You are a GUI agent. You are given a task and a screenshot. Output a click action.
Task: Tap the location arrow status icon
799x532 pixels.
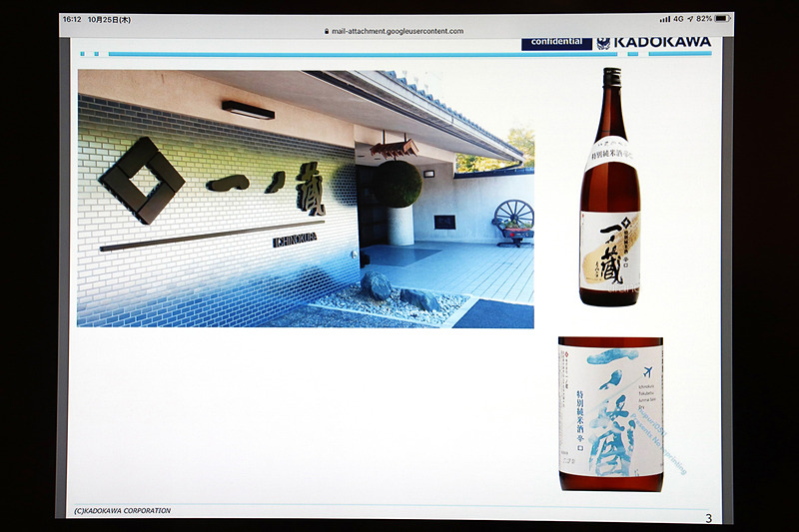pos(690,18)
